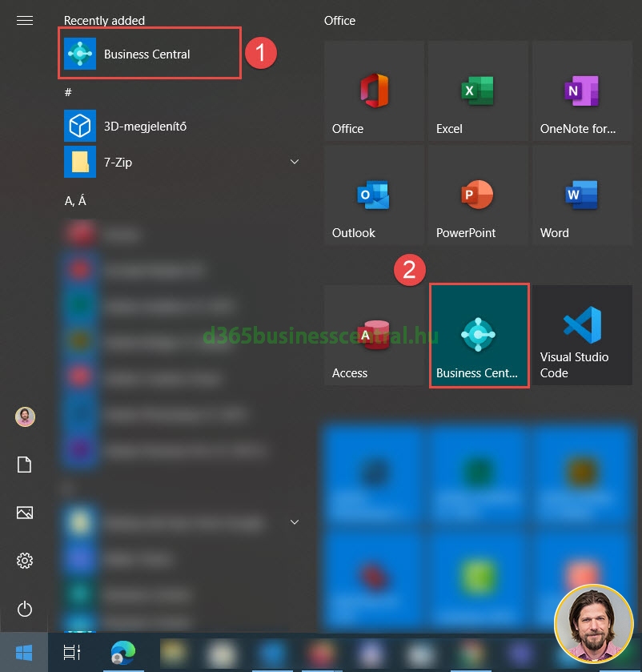The width and height of the screenshot is (642, 672).
Task: Launch Visual Studio Code tile
Action: pos(582,336)
